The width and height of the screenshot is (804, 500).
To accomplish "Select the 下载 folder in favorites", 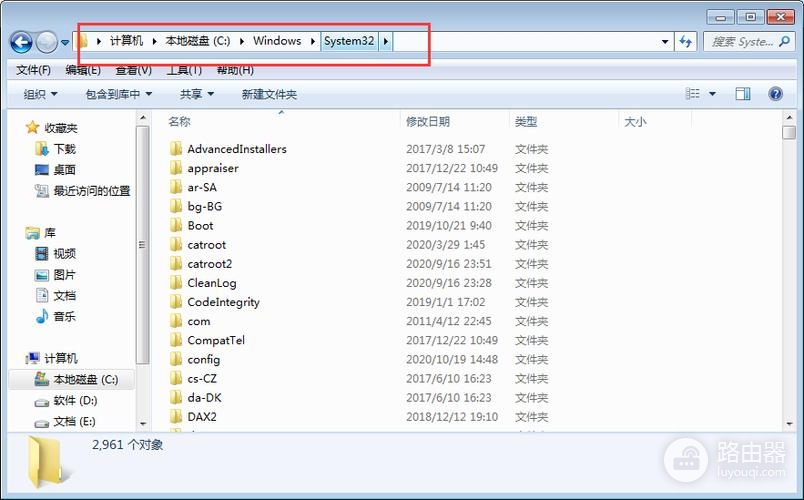I will tap(64, 148).
